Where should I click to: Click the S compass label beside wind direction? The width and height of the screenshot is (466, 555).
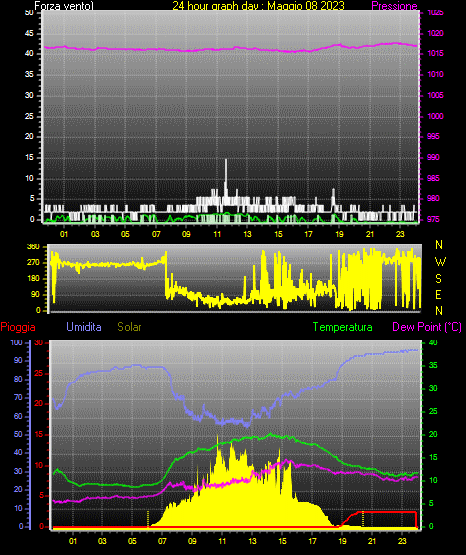click(x=439, y=279)
